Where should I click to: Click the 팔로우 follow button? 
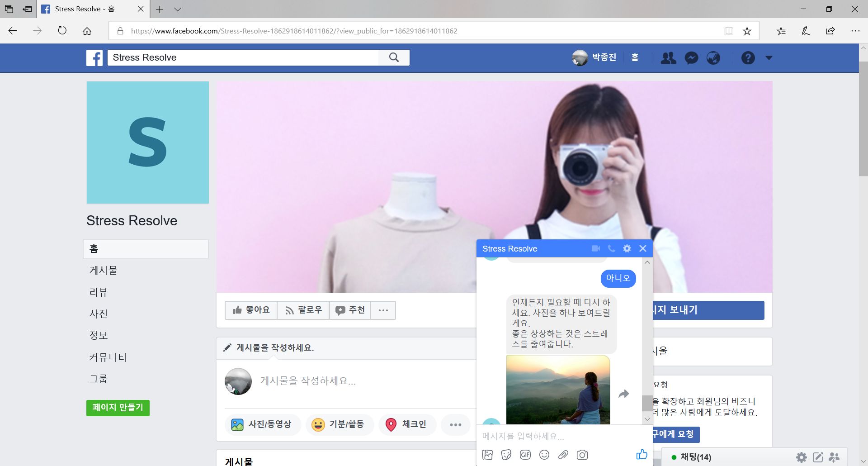(303, 310)
